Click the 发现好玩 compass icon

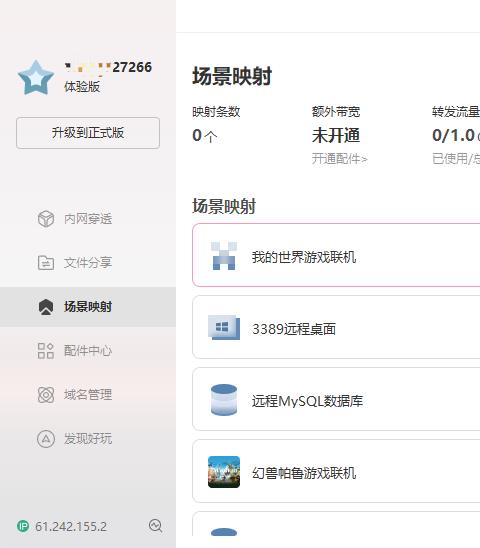[x=46, y=439]
